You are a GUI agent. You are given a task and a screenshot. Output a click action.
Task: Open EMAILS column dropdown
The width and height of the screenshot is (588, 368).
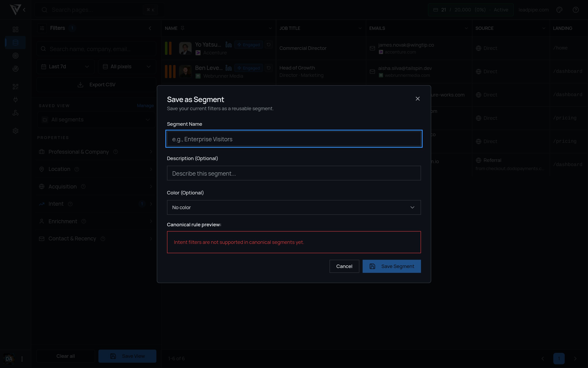click(466, 28)
